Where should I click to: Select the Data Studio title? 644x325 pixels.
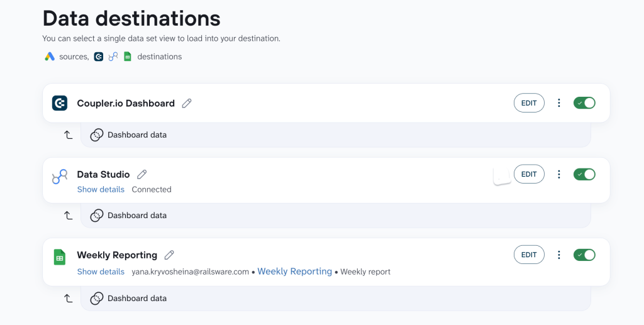click(103, 174)
